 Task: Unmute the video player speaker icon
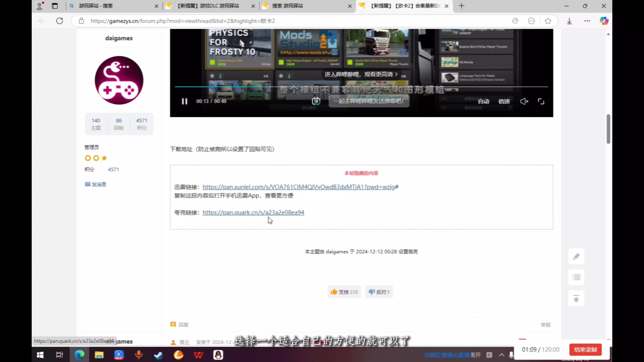click(x=524, y=101)
